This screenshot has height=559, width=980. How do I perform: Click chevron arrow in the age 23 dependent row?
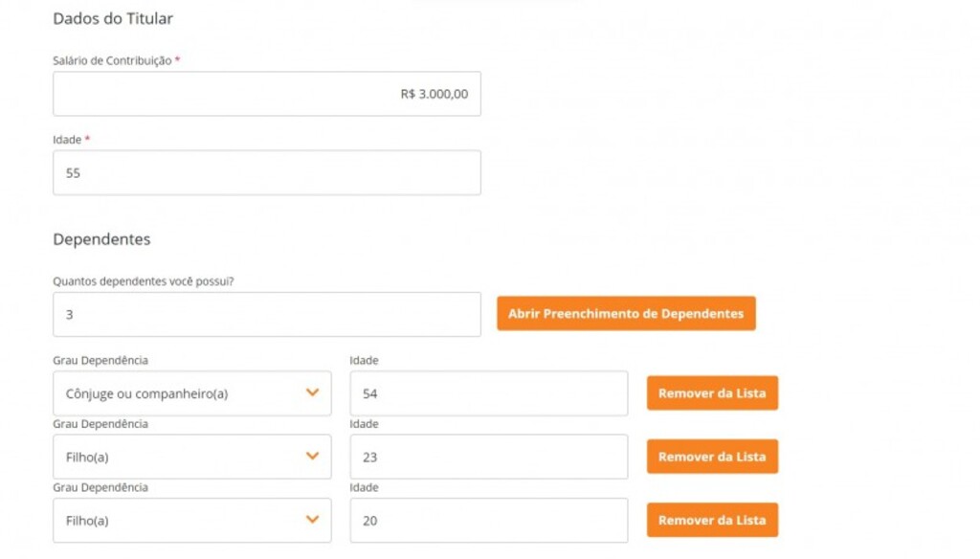coord(312,457)
